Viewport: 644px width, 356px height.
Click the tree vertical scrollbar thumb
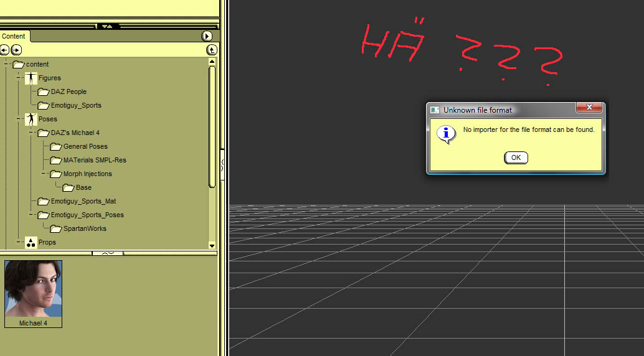point(212,127)
